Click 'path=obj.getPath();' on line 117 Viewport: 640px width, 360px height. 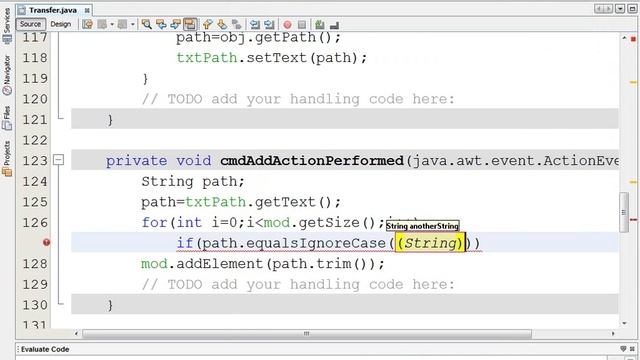tap(258, 38)
